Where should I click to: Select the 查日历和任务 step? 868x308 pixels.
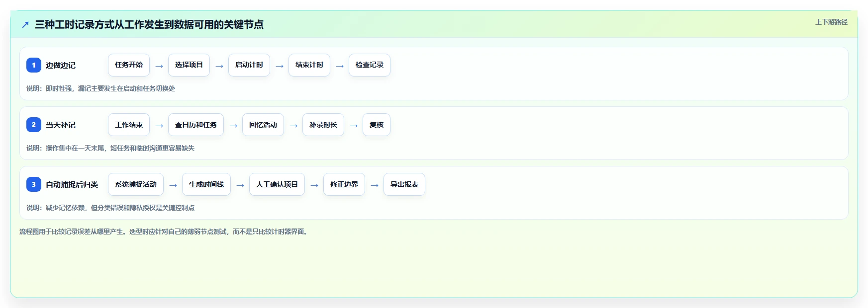pos(196,125)
